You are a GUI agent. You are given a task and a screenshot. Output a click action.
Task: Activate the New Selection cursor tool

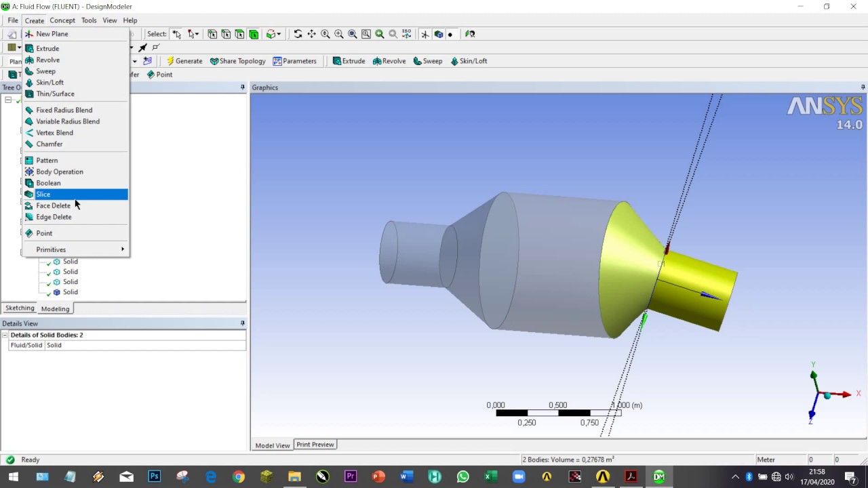tap(176, 34)
